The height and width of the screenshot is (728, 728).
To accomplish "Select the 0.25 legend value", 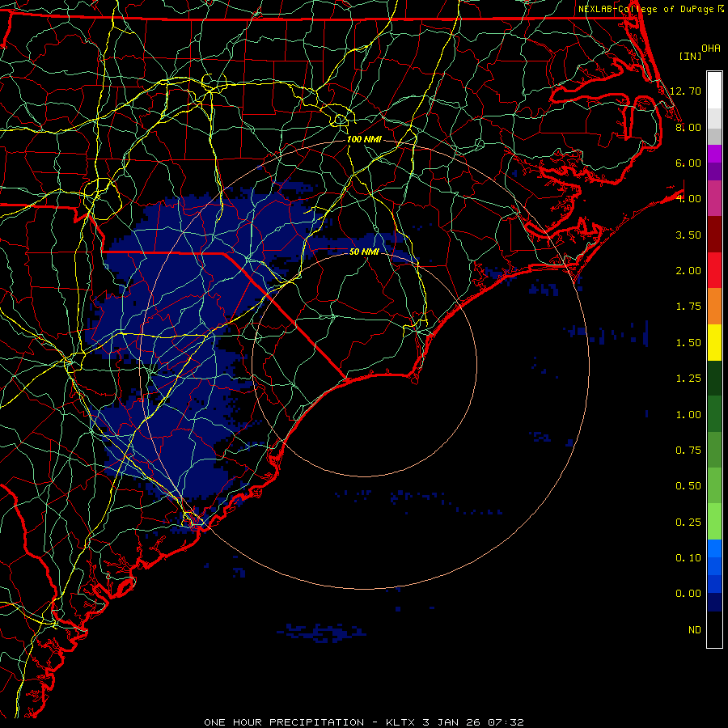I will pos(688,523).
